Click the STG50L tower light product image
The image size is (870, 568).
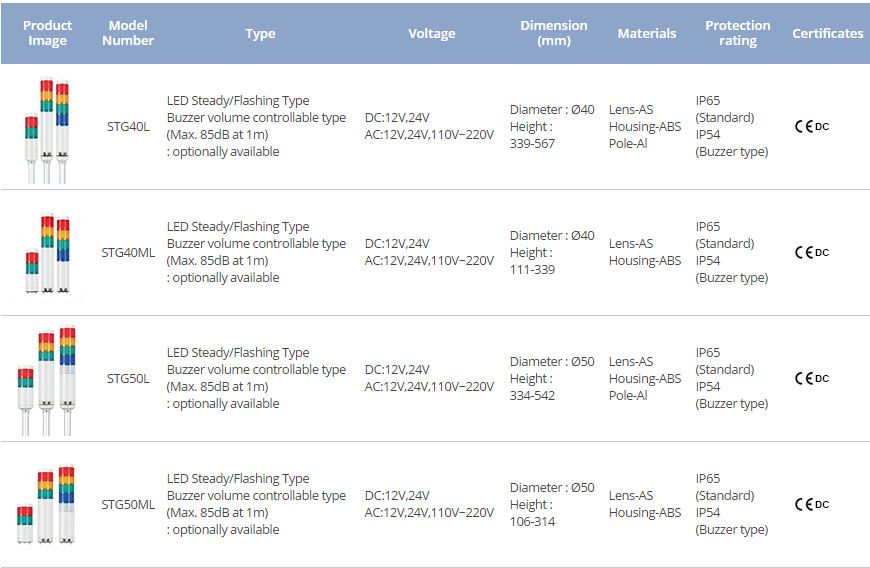pyautogui.click(x=47, y=380)
